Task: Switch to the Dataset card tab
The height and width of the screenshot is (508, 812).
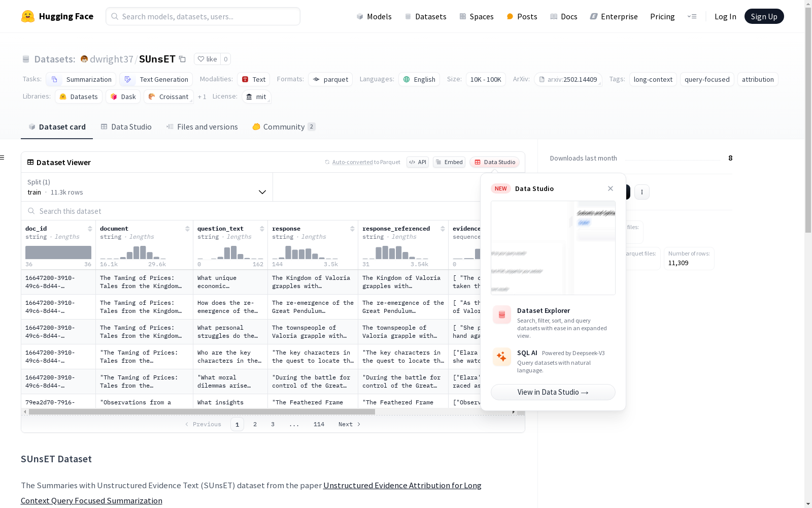Action: tap(57, 127)
